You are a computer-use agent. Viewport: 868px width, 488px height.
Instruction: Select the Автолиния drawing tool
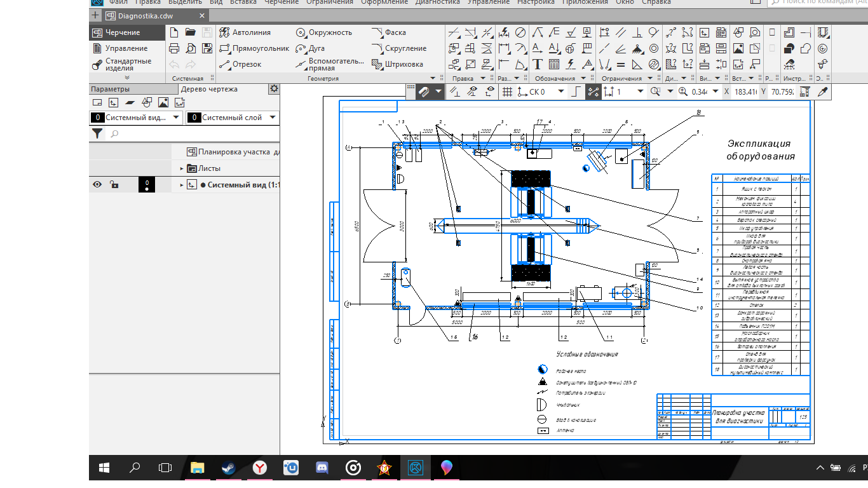(x=245, y=32)
